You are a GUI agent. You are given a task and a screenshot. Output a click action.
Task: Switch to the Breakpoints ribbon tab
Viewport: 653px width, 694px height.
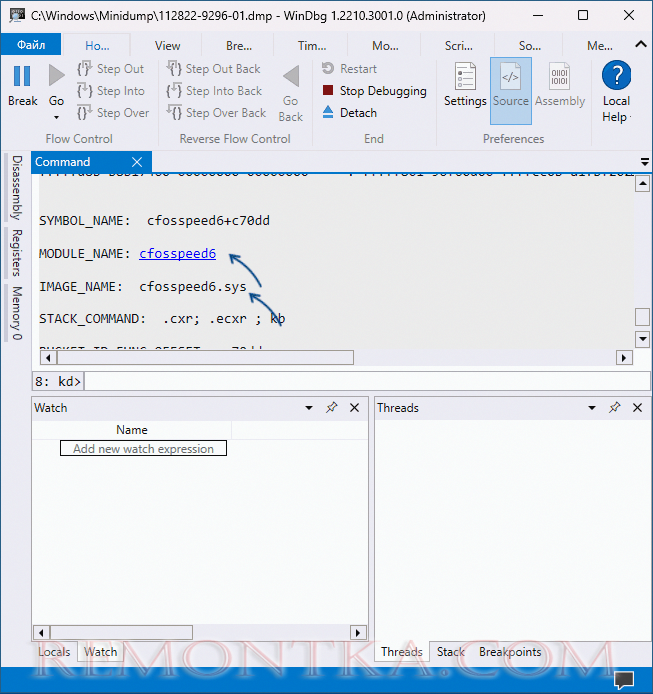(x=239, y=46)
